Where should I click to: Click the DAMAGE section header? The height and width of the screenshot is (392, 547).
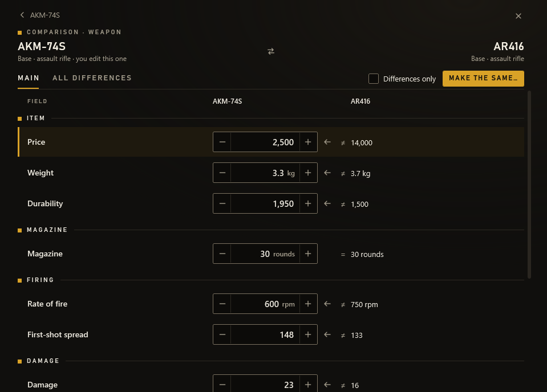(x=43, y=361)
